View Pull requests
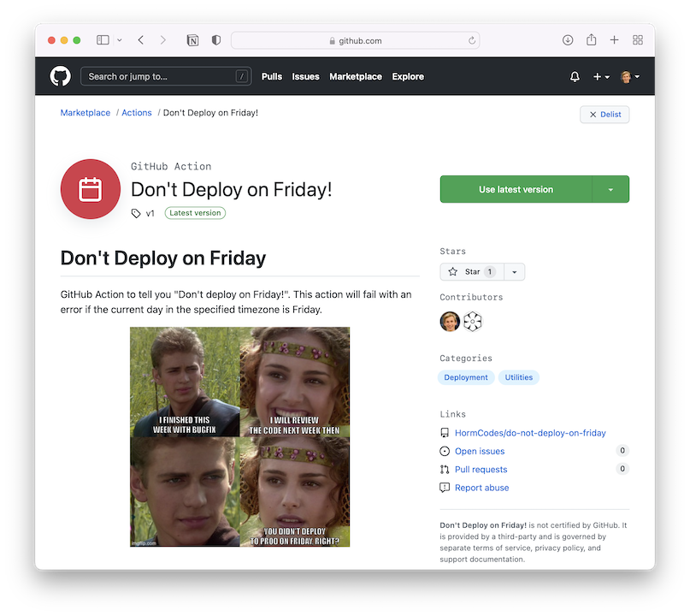690x616 pixels. coord(481,470)
